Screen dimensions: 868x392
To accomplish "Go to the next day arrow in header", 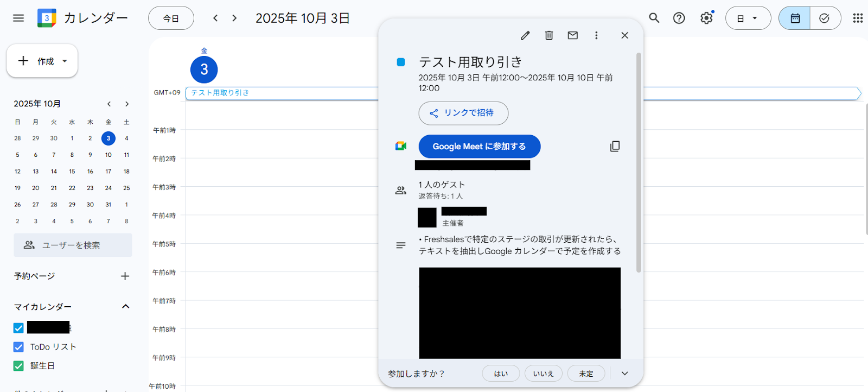I will pyautogui.click(x=234, y=18).
